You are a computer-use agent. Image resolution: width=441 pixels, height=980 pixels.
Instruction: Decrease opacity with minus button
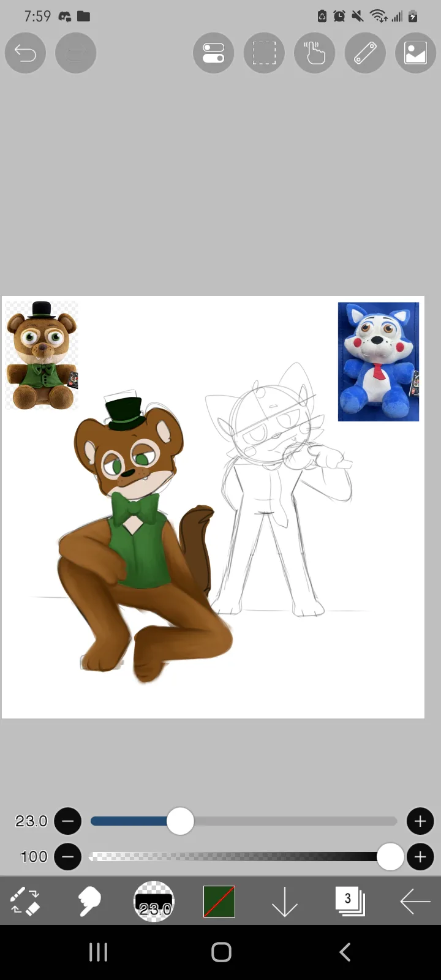click(x=68, y=857)
